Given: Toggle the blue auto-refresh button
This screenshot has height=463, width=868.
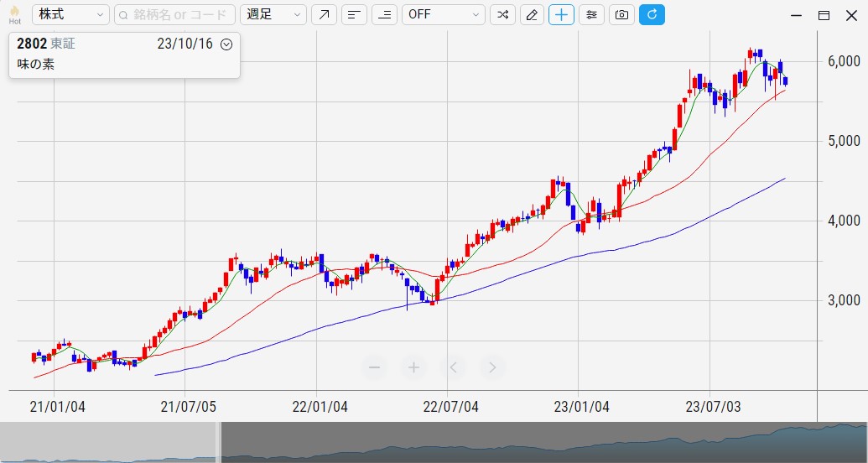Looking at the screenshot, I should (x=652, y=15).
